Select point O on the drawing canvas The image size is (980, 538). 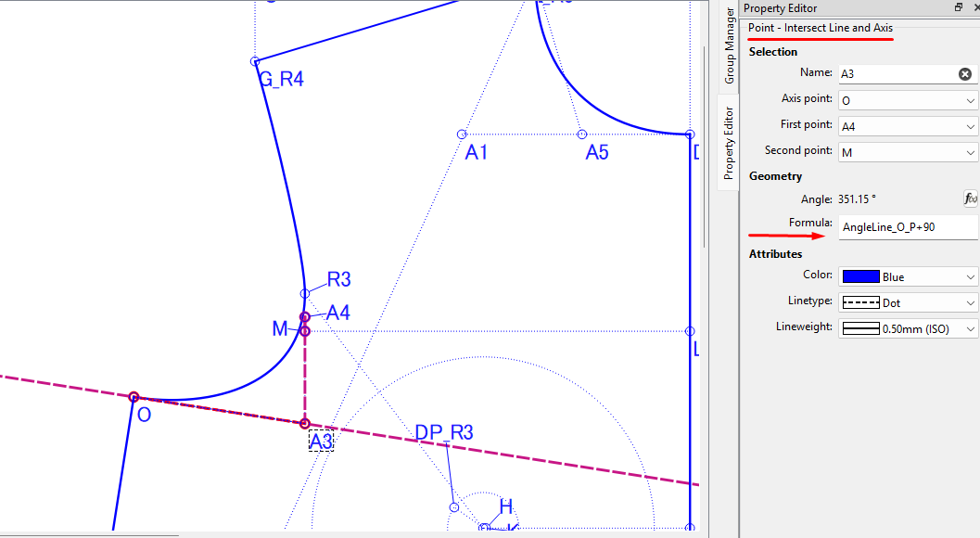[134, 397]
